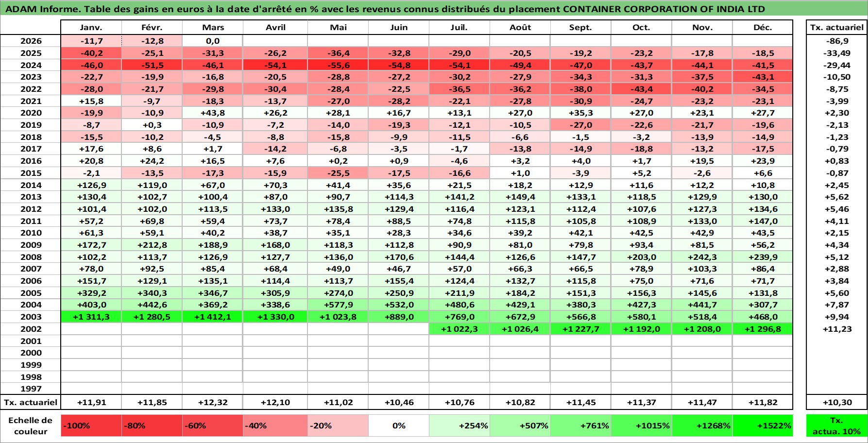Click the 2014 year row label

point(31,185)
